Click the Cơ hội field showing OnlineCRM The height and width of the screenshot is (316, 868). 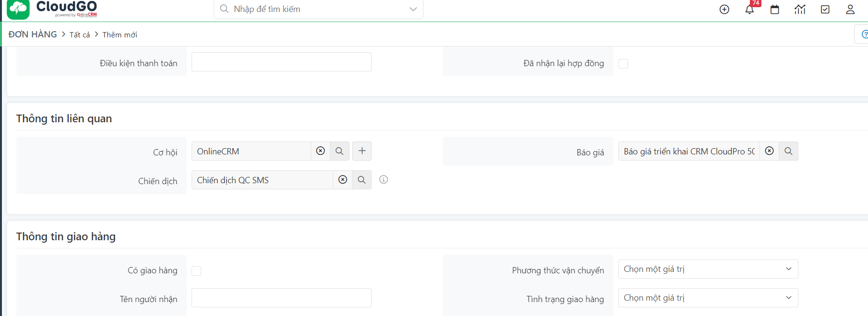click(x=251, y=151)
